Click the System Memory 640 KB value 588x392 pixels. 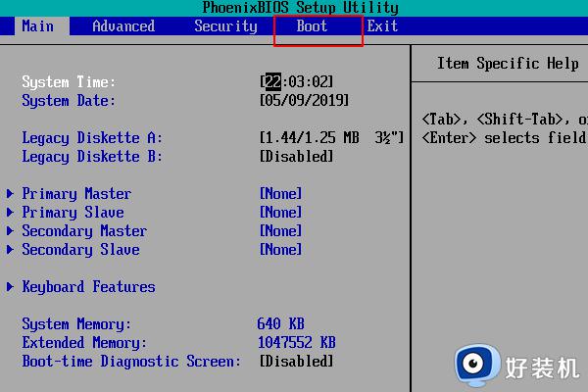click(x=281, y=323)
